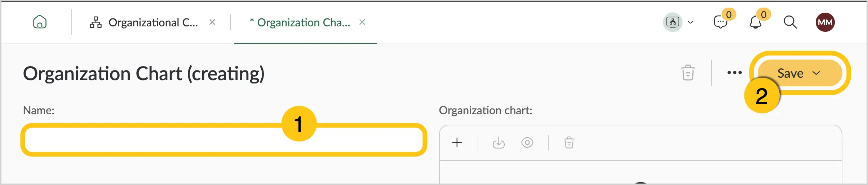Close the Organizational C... tab

[x=212, y=22]
